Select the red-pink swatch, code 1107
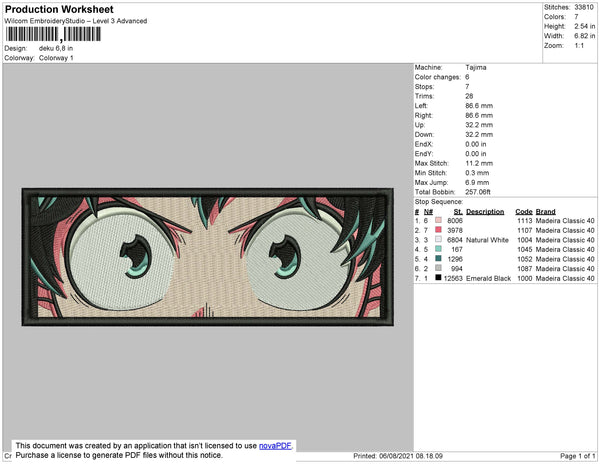 pyautogui.click(x=438, y=230)
